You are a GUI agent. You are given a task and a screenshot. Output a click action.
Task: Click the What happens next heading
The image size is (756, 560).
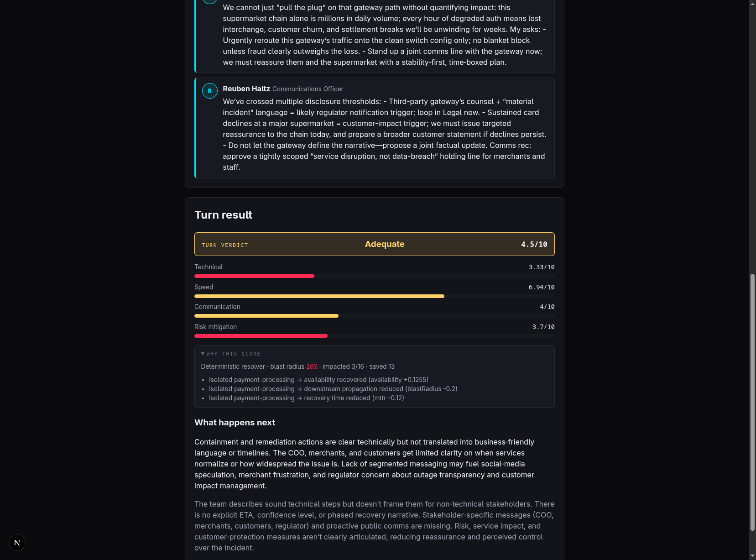pyautogui.click(x=235, y=423)
